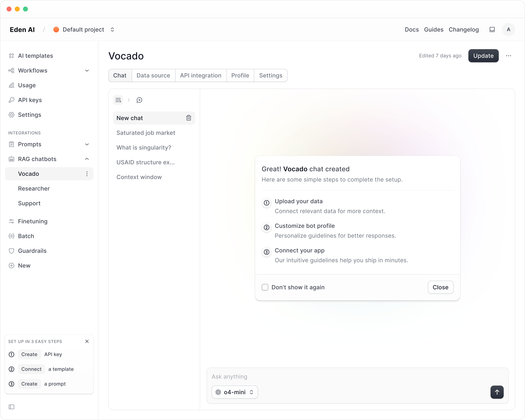Open AI templates in sidebar
Viewport: 525px width, 420px height.
pos(35,56)
